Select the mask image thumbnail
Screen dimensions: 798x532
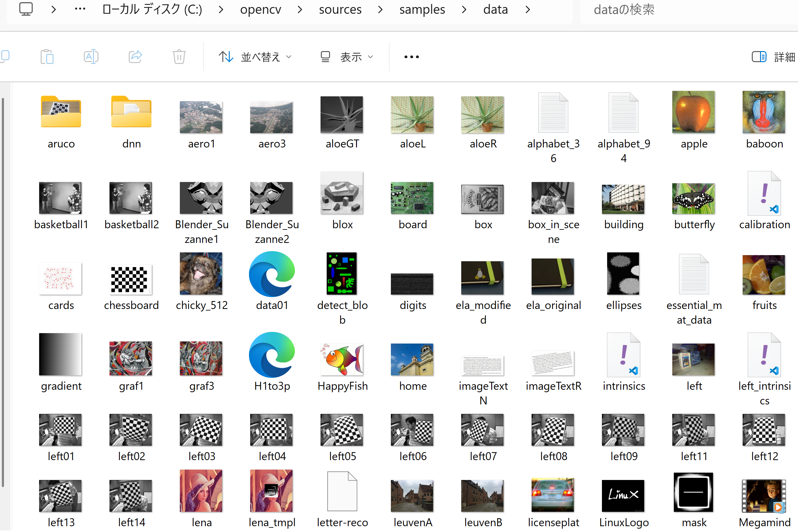(x=693, y=492)
